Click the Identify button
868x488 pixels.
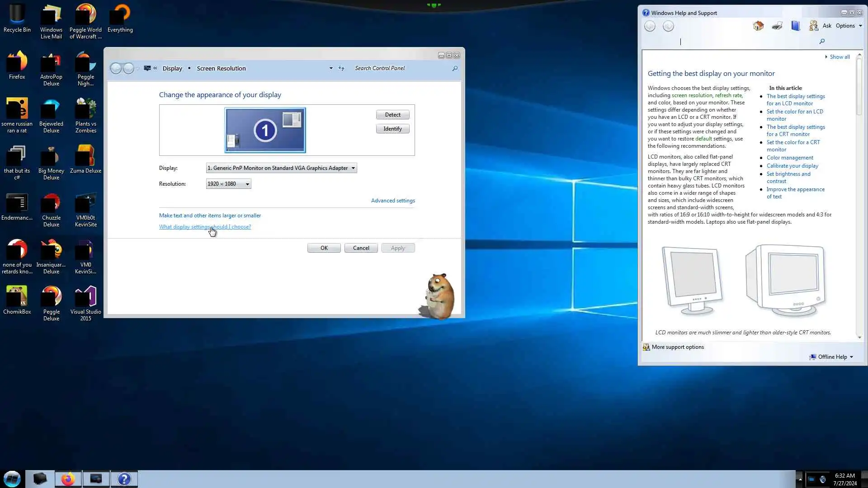pyautogui.click(x=392, y=129)
